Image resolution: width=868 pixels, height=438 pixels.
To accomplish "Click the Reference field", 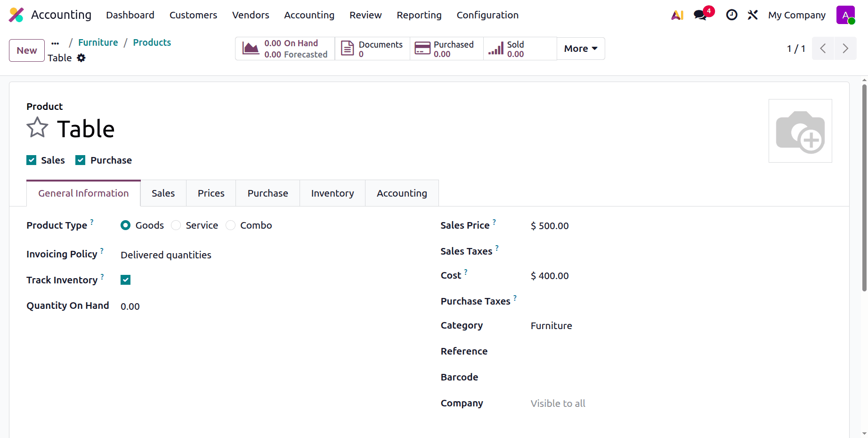I will (x=681, y=351).
